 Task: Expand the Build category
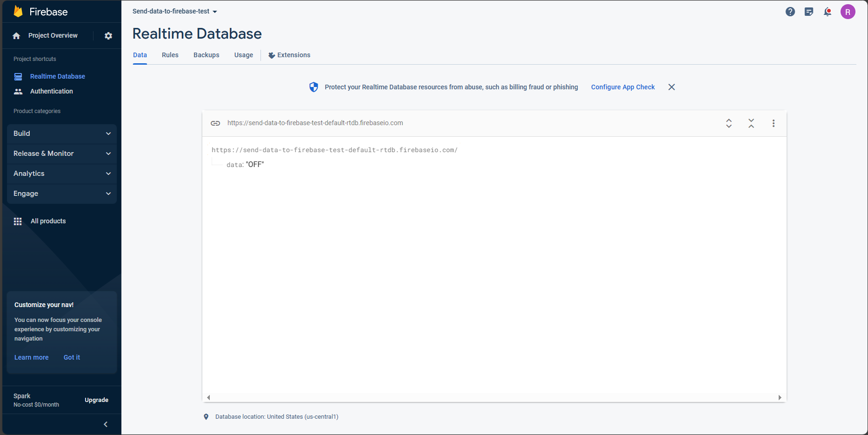coord(61,134)
